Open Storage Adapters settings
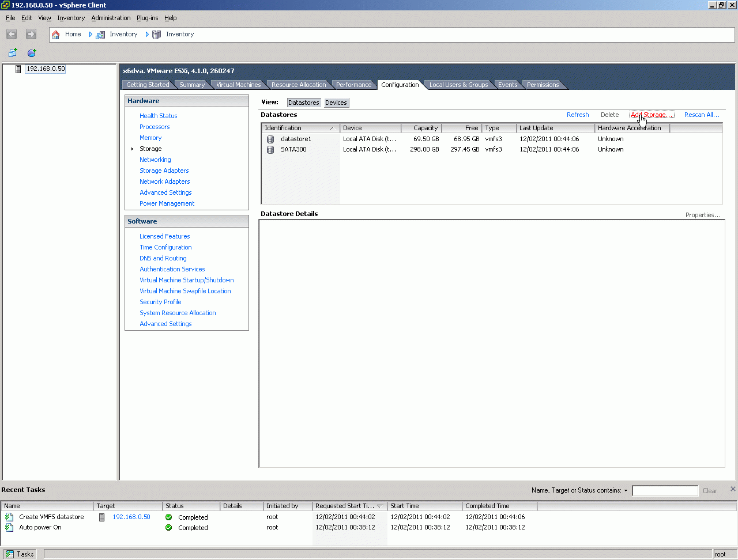Screen dimensions: 738x560 (164, 171)
